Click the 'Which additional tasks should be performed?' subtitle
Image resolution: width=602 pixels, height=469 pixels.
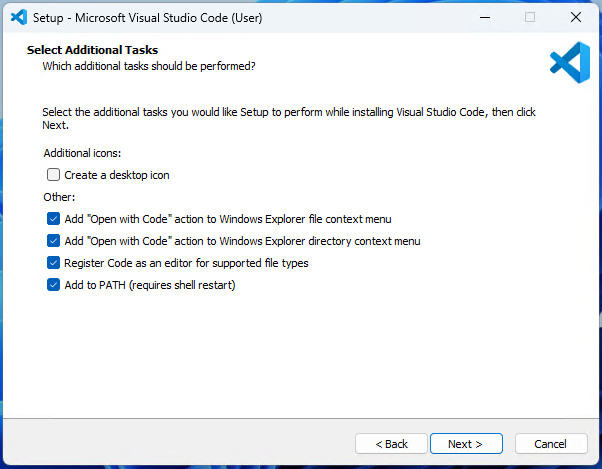point(149,66)
